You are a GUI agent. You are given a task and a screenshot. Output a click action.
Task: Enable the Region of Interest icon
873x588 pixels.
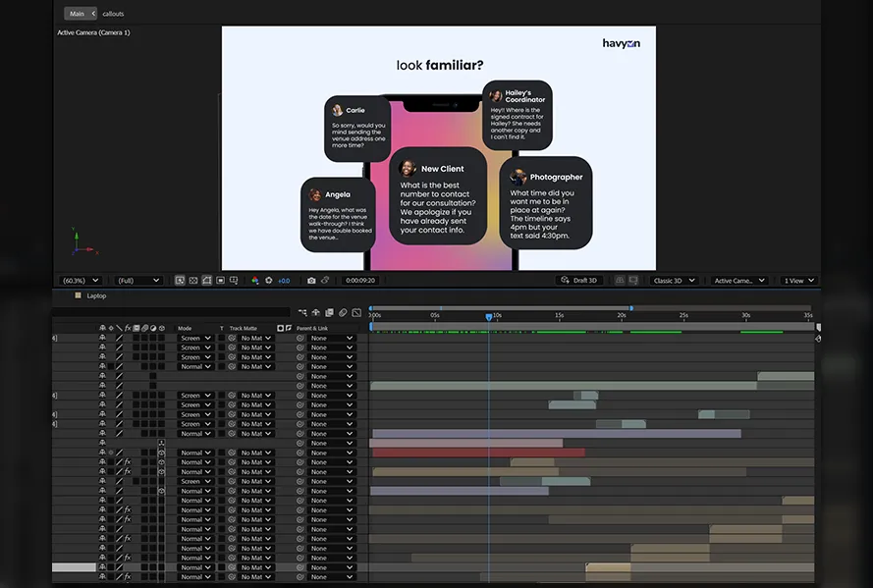click(x=221, y=281)
